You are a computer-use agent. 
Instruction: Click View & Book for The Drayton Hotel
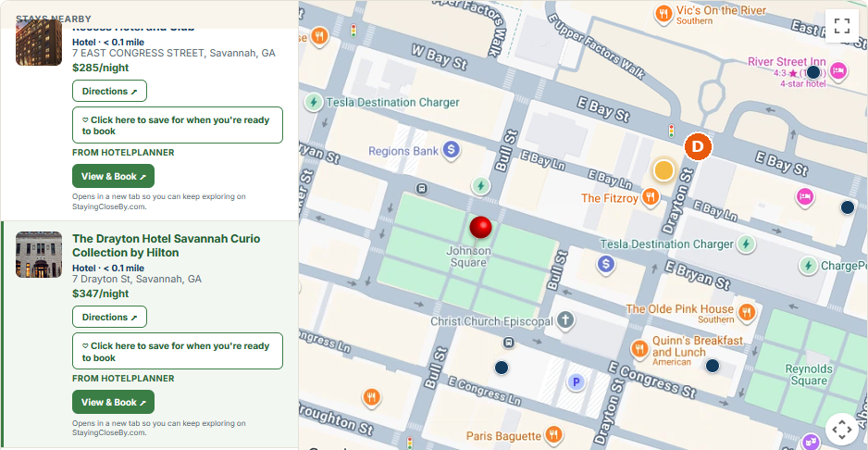[x=113, y=403]
